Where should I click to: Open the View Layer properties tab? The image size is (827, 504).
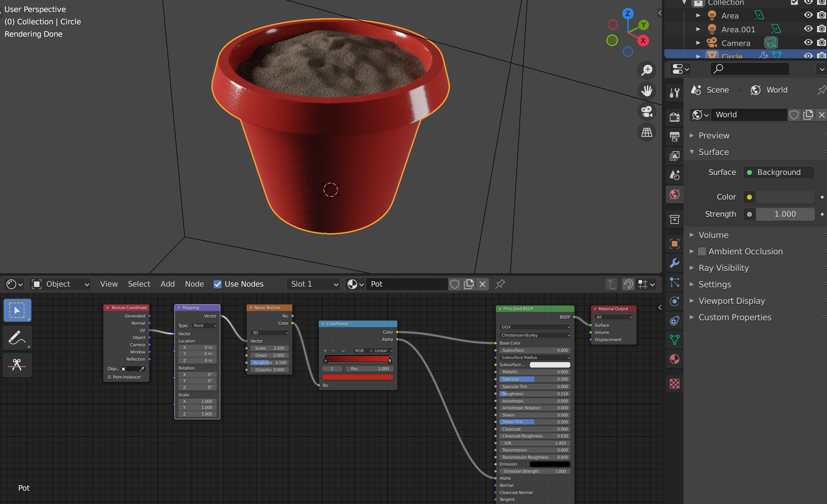(x=675, y=156)
